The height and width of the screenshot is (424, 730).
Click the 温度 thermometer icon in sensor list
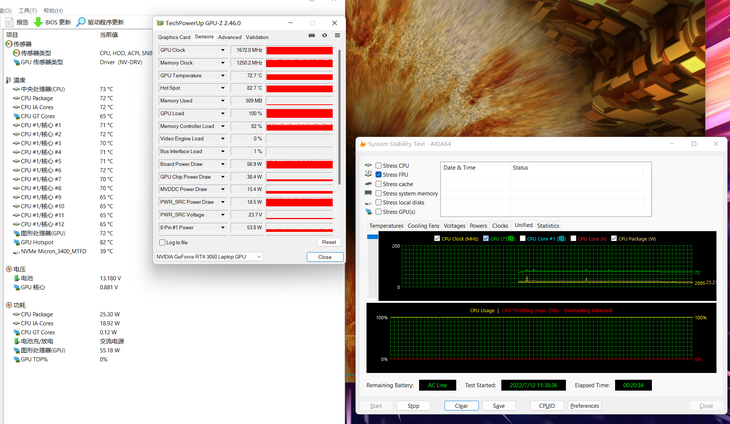pos(9,80)
